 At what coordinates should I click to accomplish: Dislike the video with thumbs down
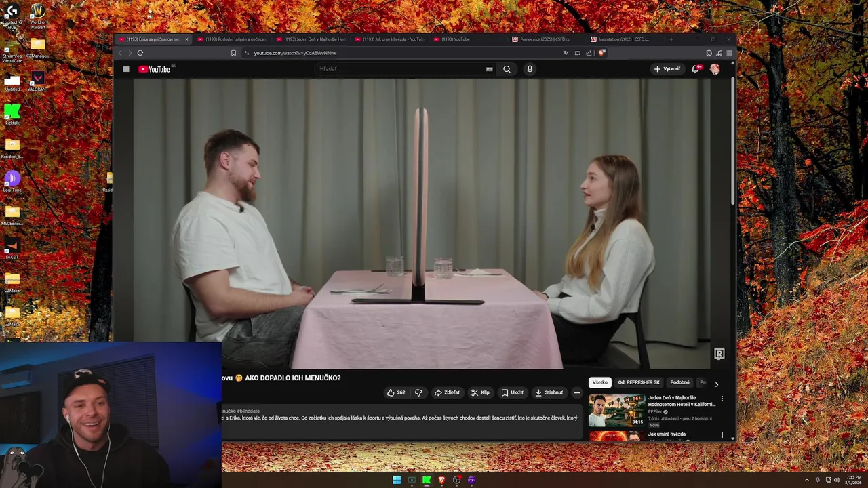(x=418, y=392)
